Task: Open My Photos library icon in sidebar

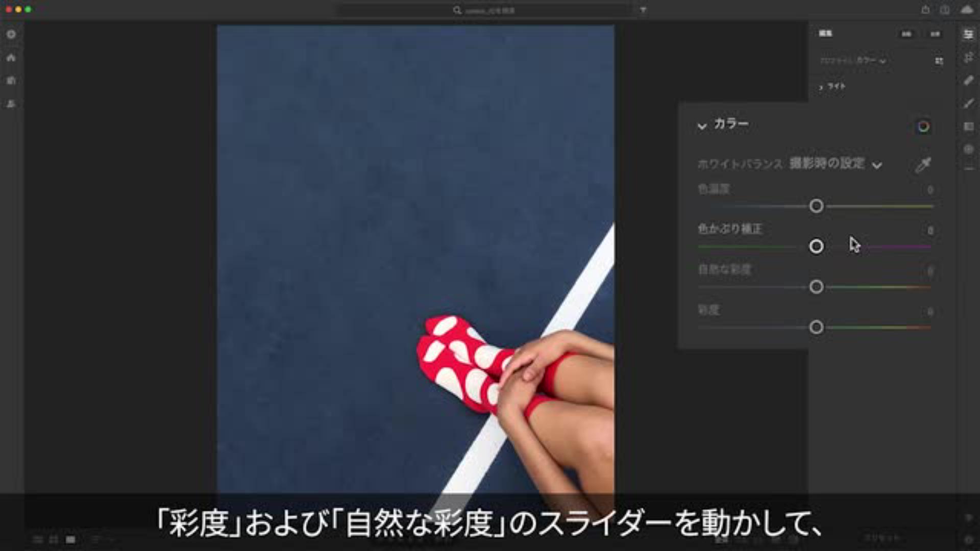Action: [11, 81]
